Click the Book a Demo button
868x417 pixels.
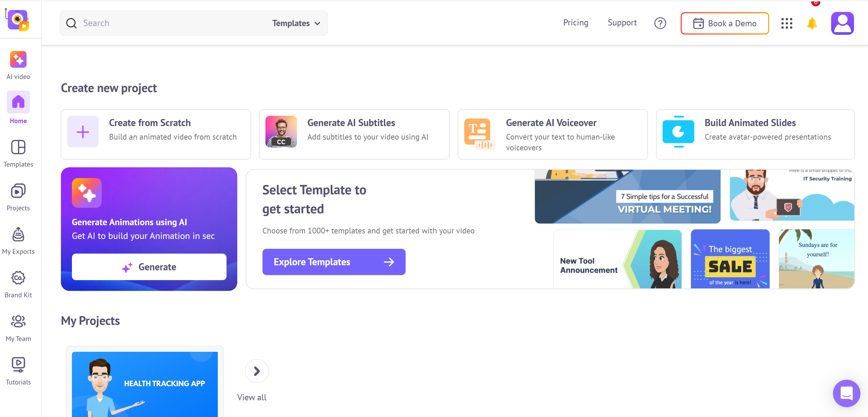tap(724, 23)
